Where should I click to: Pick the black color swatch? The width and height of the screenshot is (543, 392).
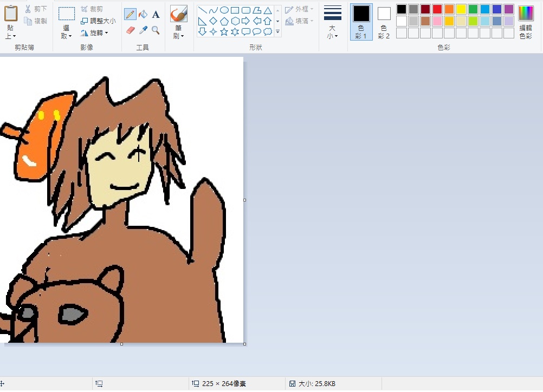click(x=402, y=9)
